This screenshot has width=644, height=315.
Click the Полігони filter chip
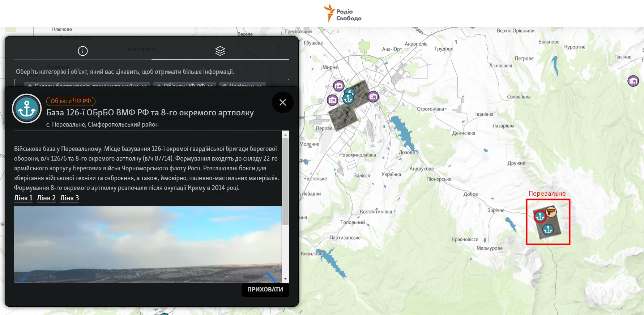point(242,86)
